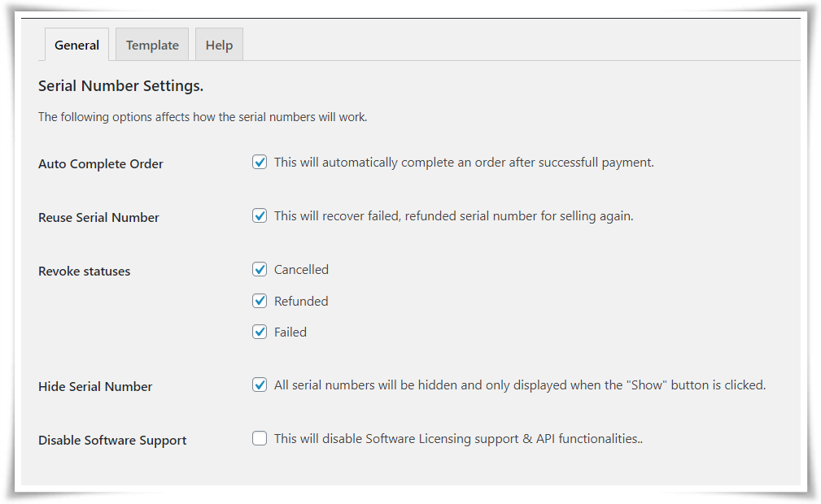Uncheck the Failed revoke status

click(x=260, y=332)
